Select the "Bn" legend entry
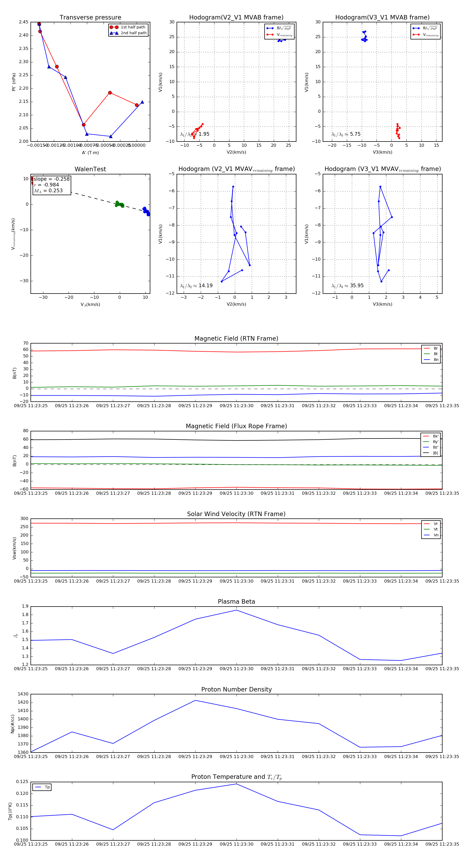The image size is (473, 868). coord(431,360)
